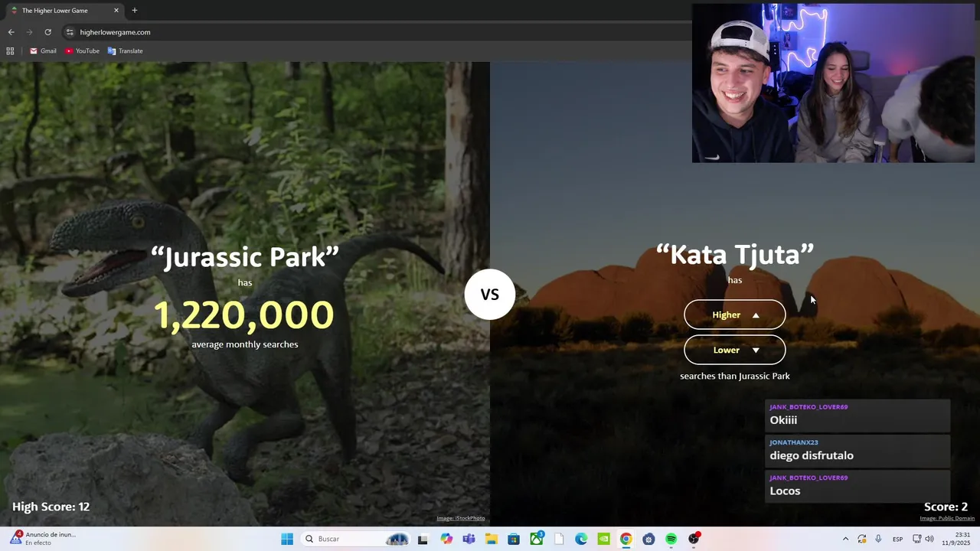Select The Higher Lower Game tab

click(x=65, y=11)
